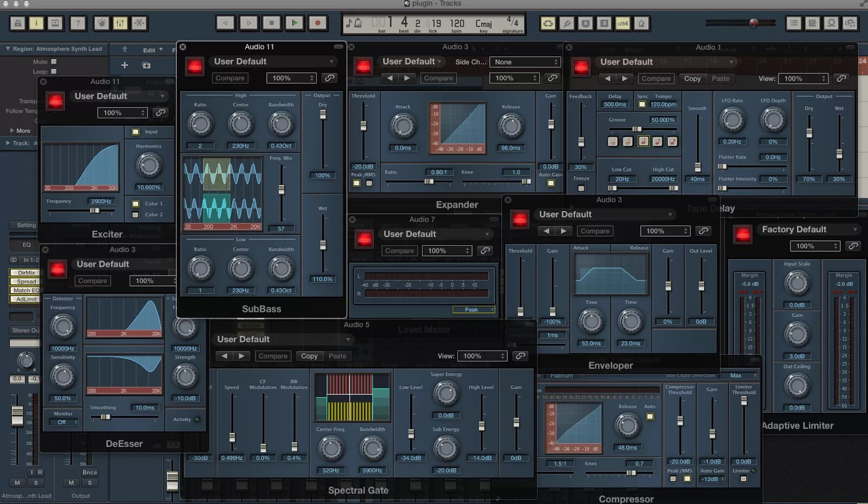868x504 pixels.
Task: Click the Rewind transport button
Action: (x=226, y=23)
